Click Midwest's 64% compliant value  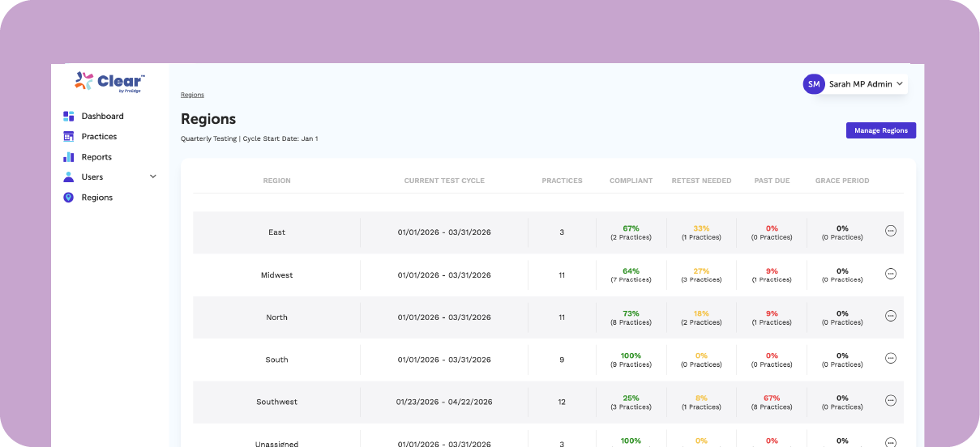pyautogui.click(x=631, y=271)
